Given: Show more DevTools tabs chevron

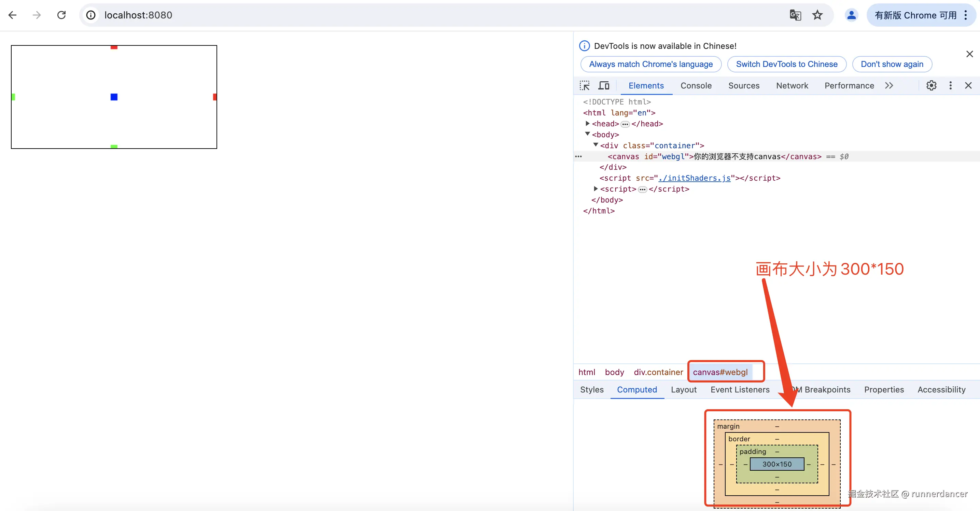Looking at the screenshot, I should tap(889, 86).
